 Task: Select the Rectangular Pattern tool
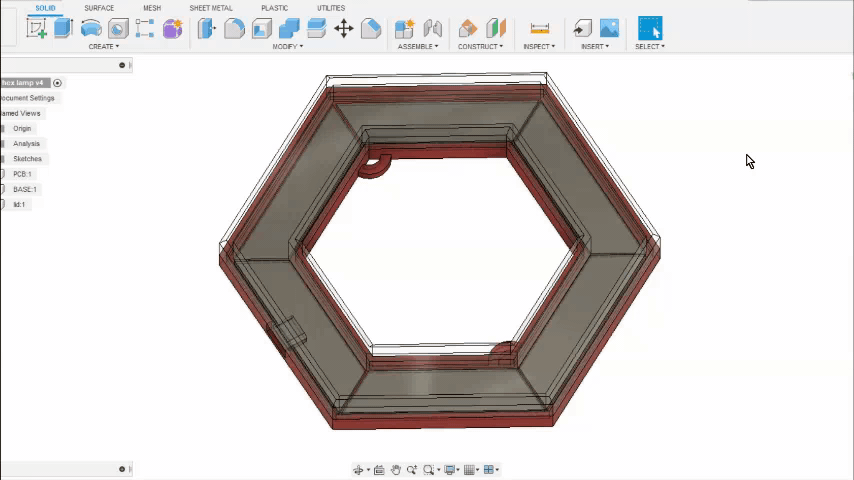[x=145, y=28]
